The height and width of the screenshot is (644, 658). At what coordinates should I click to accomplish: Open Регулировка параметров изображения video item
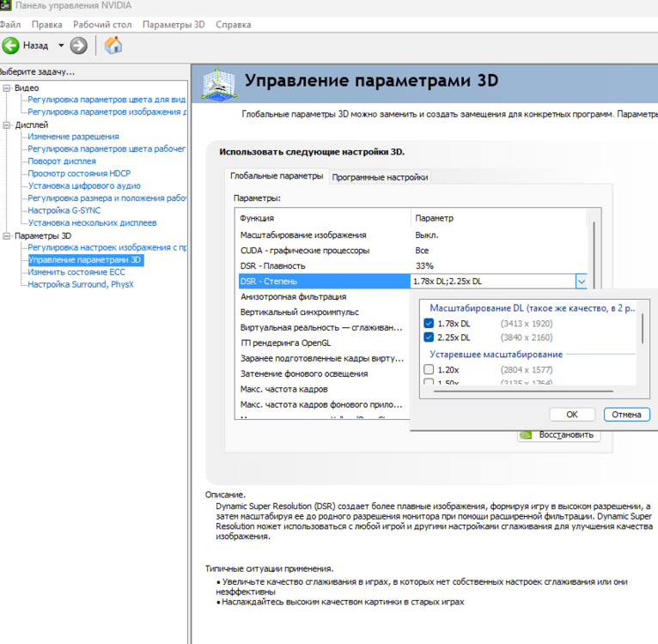(x=107, y=112)
